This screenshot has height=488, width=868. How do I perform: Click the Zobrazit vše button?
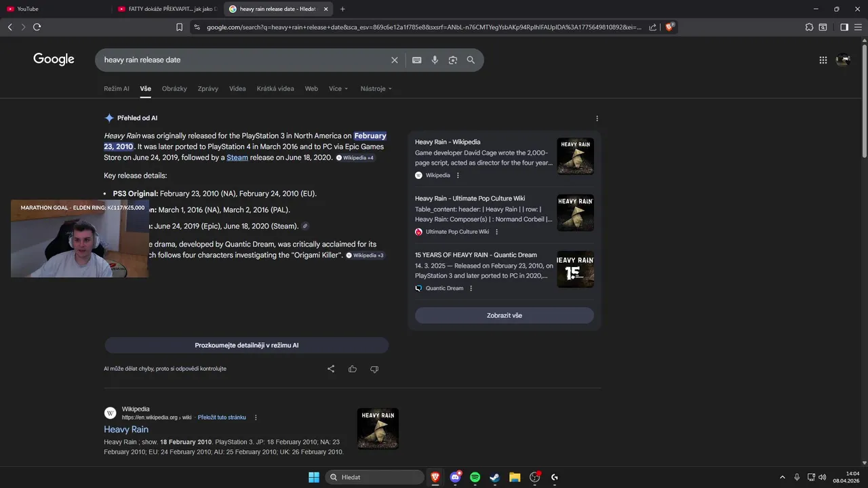tap(505, 315)
